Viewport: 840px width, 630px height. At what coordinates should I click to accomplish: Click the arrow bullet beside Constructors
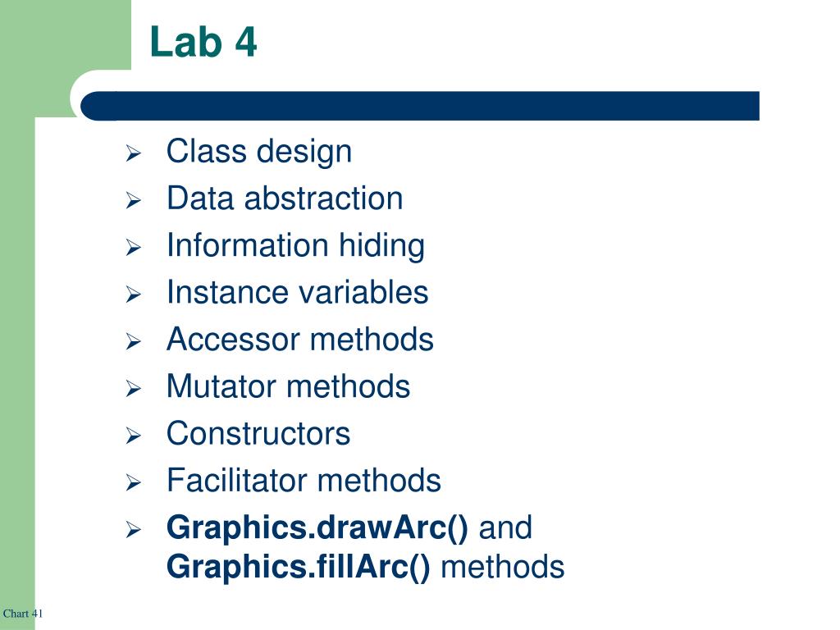coord(134,436)
